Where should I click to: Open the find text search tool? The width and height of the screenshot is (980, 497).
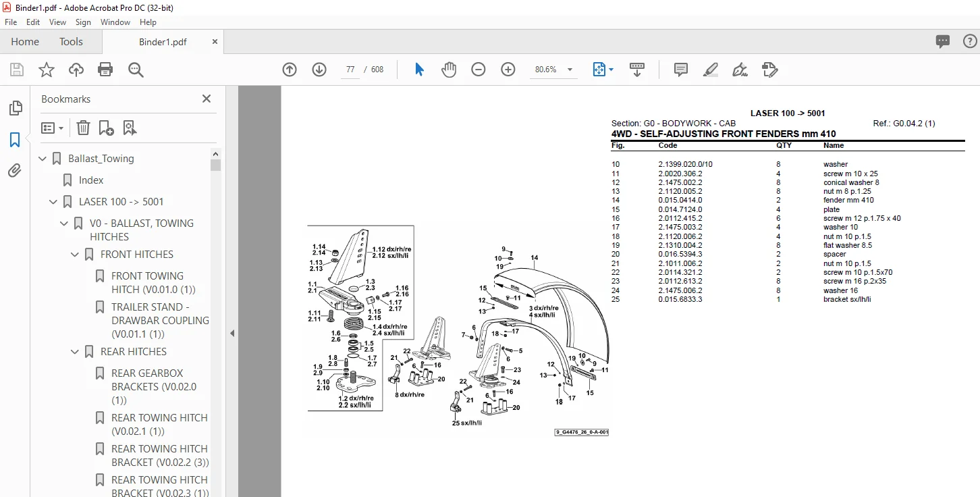coord(136,70)
